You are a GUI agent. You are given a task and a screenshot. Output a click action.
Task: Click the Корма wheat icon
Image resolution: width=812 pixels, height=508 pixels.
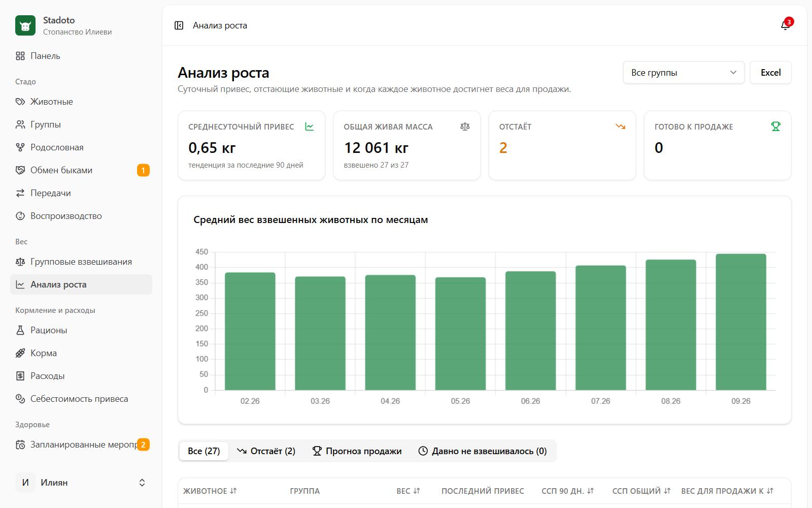click(20, 353)
